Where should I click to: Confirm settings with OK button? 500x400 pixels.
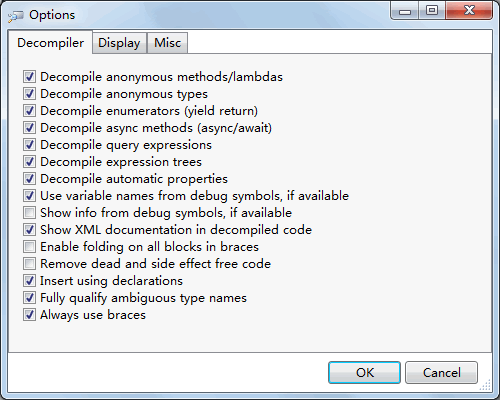coord(364,372)
